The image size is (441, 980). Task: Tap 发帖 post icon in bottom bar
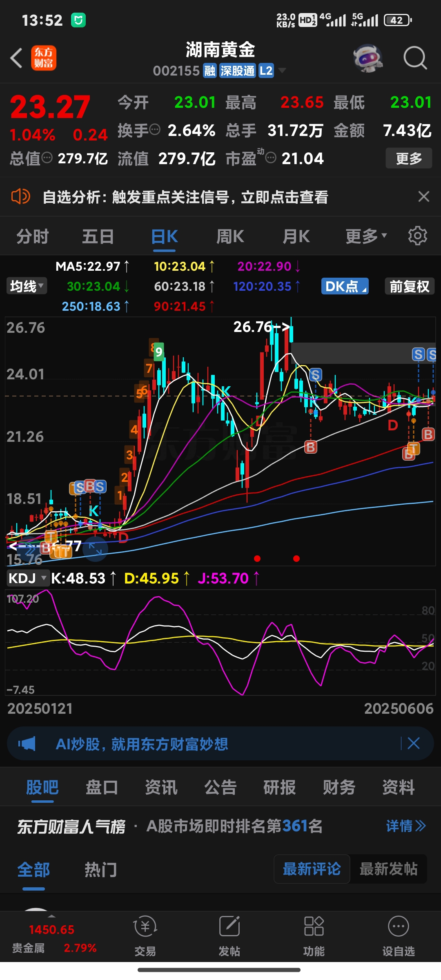(x=229, y=936)
